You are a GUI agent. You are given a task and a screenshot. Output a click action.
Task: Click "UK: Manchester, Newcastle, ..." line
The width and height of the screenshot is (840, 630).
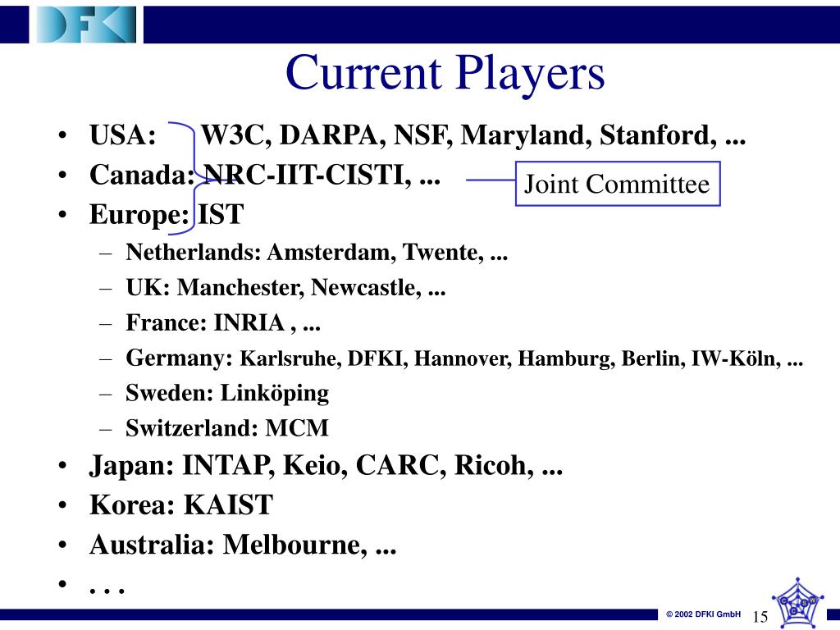coord(285,288)
